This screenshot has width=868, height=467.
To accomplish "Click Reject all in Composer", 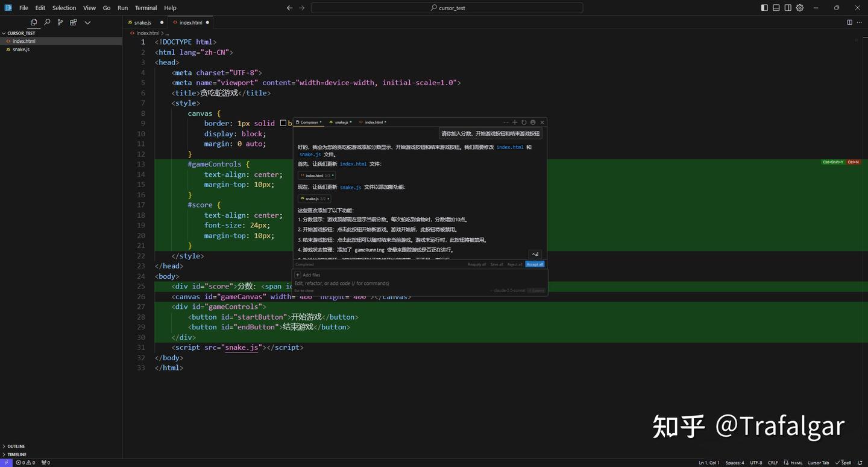I will [514, 264].
